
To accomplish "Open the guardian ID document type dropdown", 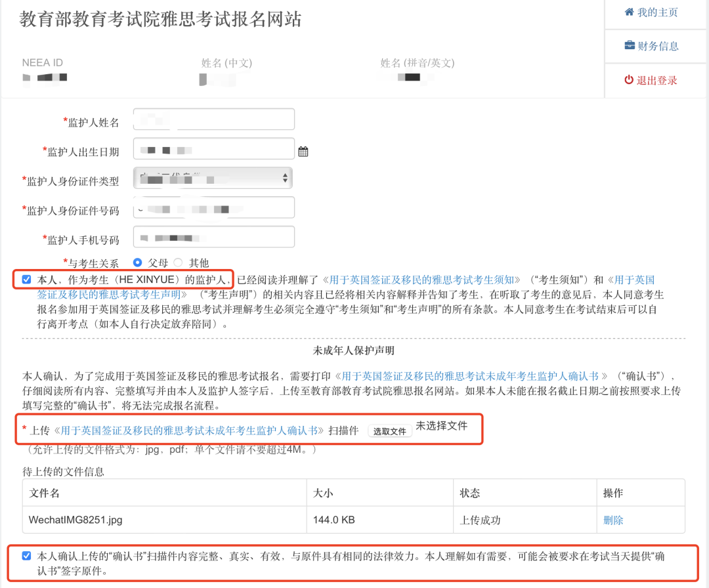I will [x=213, y=177].
